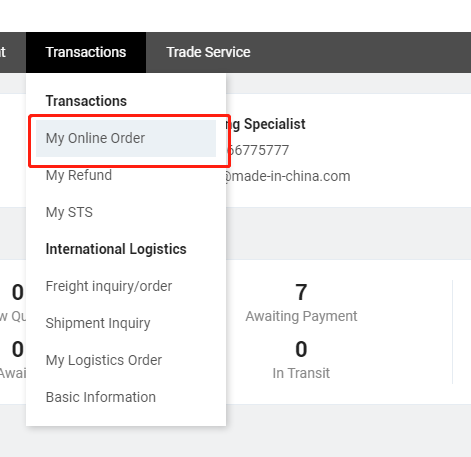Choose My STS in Transactions menu
This screenshot has width=471, height=457.
(69, 212)
